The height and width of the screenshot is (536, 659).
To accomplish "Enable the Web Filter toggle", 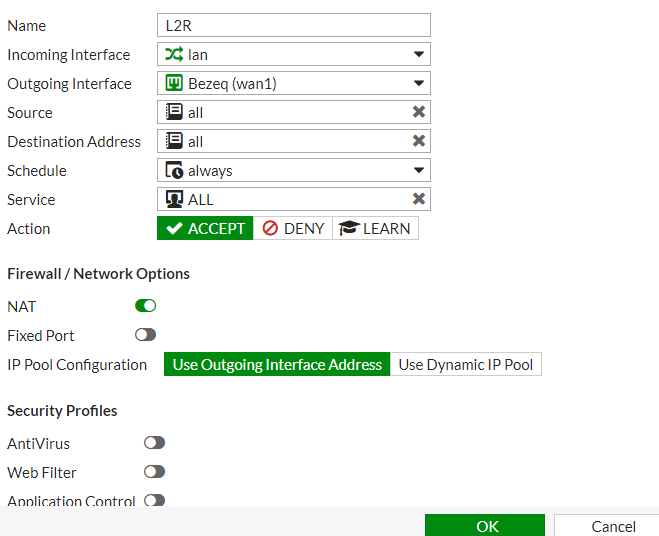I will click(x=154, y=472).
